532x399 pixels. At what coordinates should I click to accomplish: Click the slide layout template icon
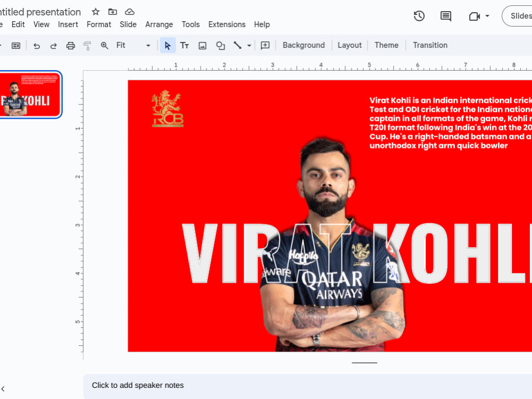tap(16, 45)
